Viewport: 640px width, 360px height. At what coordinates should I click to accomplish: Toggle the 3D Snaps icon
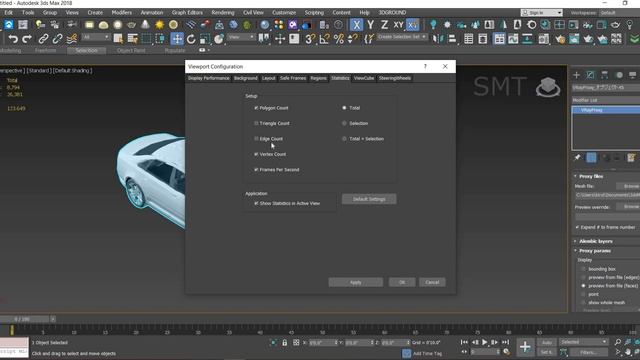pos(310,39)
